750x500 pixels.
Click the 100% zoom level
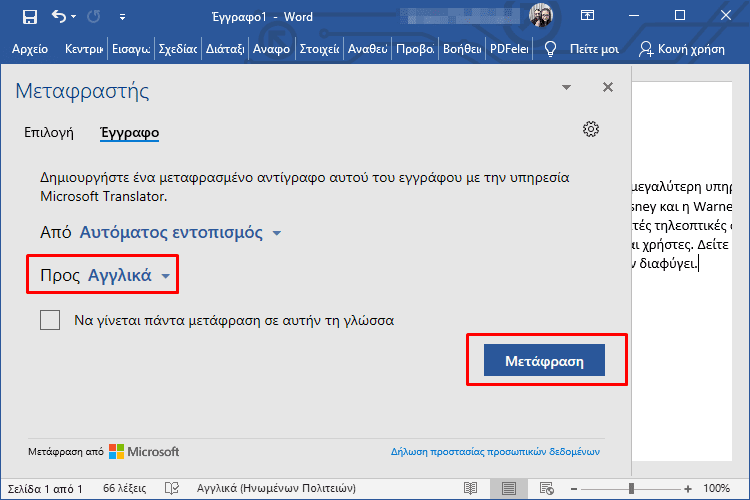pos(716,489)
